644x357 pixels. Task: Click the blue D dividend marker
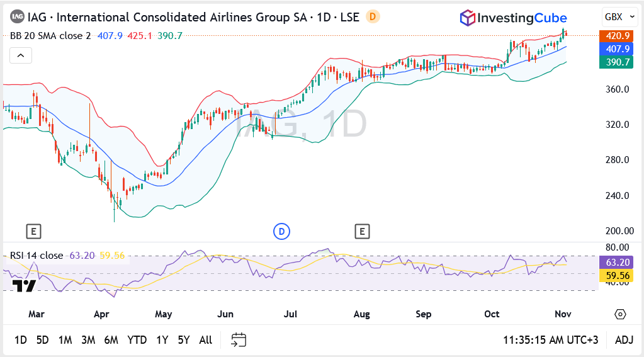(x=281, y=232)
